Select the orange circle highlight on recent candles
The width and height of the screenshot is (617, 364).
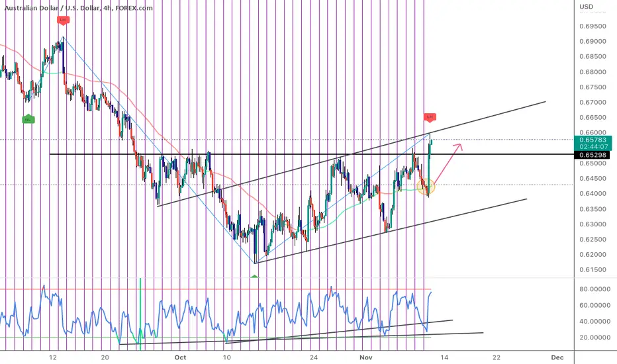[426, 187]
